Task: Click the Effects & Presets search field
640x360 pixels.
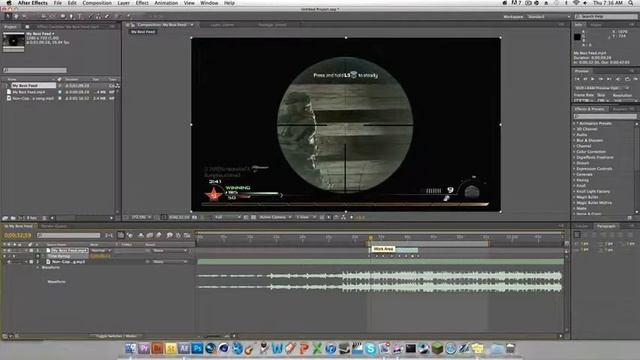Action: pos(605,116)
